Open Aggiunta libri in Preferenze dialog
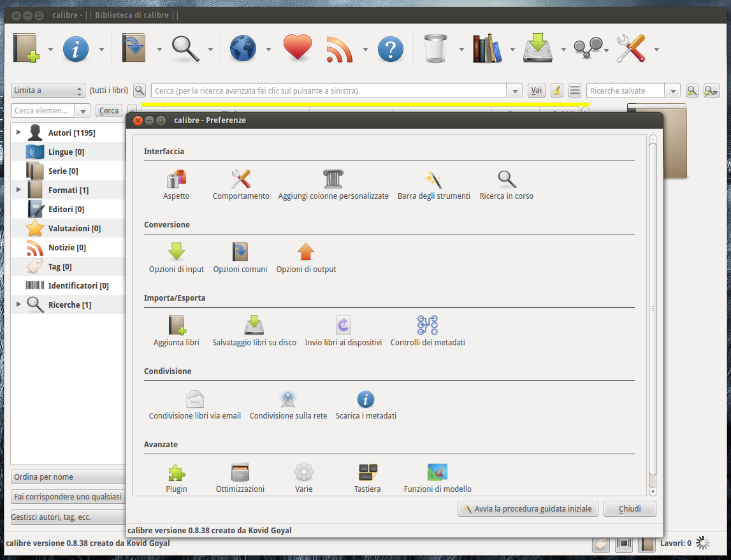This screenshot has width=731, height=560. [177, 331]
